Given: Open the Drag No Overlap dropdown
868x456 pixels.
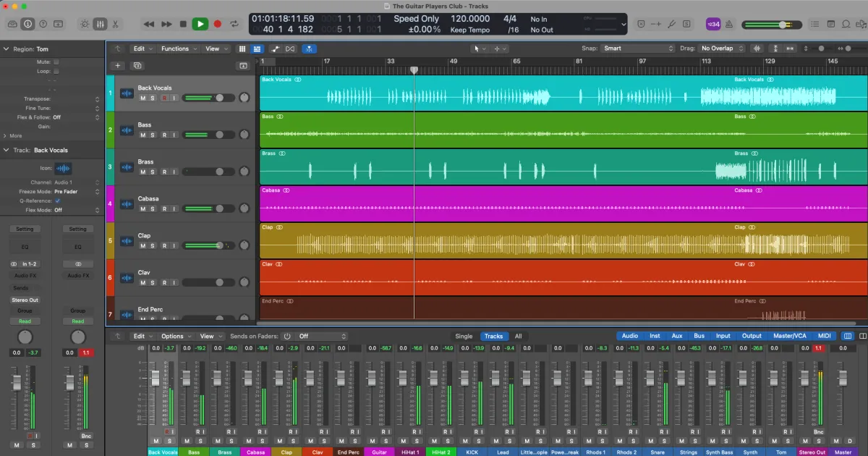Looking at the screenshot, I should point(721,48).
